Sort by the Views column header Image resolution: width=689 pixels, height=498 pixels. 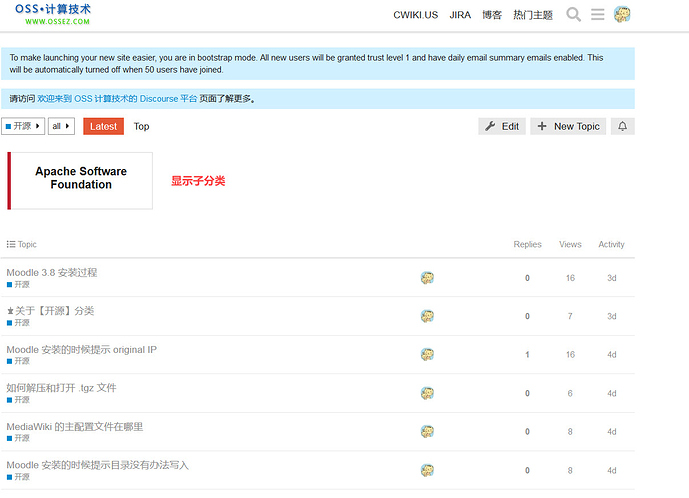(x=570, y=244)
